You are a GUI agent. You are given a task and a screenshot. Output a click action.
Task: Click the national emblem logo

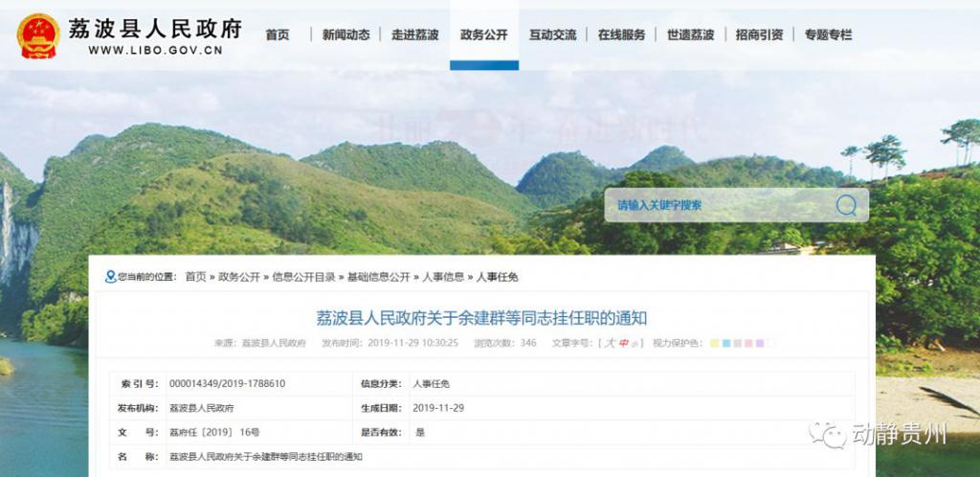[38, 35]
